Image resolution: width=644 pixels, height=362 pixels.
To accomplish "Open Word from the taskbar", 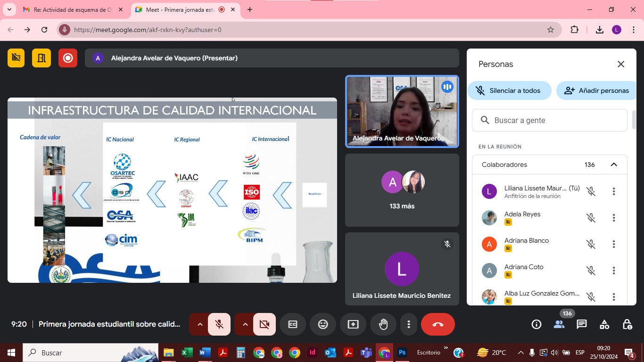I will point(205,353).
